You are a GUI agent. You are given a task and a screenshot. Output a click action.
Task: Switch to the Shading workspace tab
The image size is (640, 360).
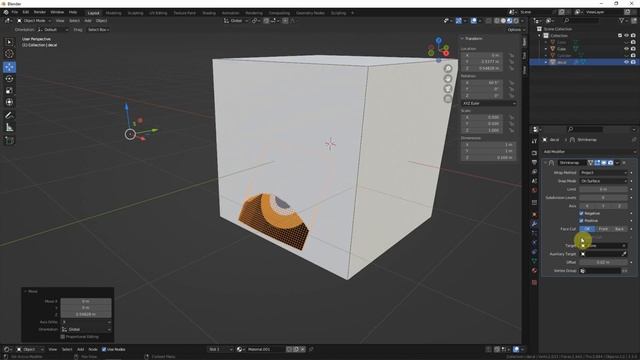coord(209,13)
